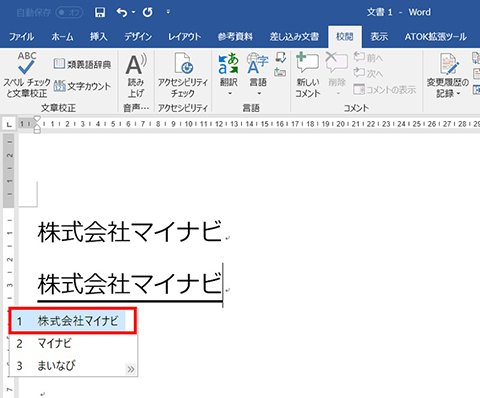Click the tab selector at the ruler's corner
Viewport: 480px width, 398px height.
9,125
